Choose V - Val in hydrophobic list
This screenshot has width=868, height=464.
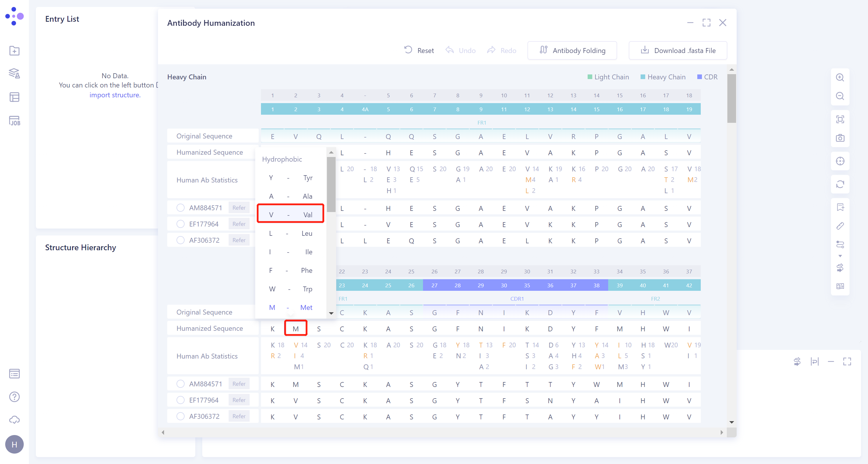tap(290, 215)
